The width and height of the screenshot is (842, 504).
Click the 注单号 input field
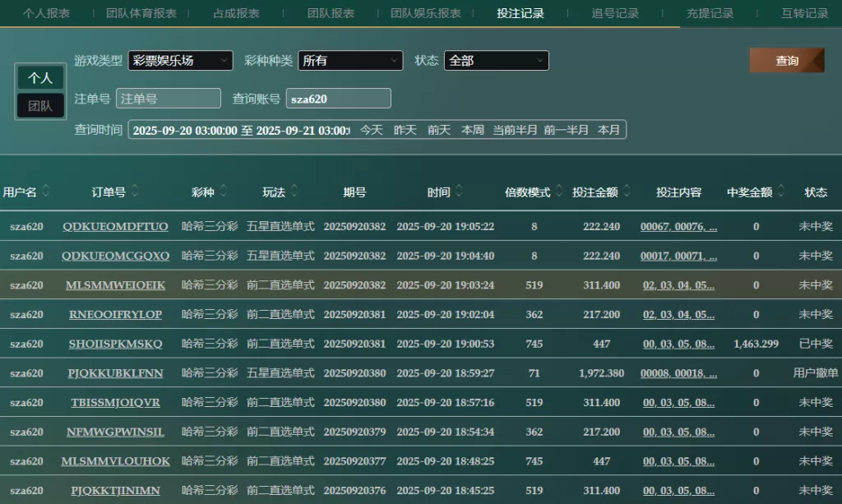click(169, 99)
